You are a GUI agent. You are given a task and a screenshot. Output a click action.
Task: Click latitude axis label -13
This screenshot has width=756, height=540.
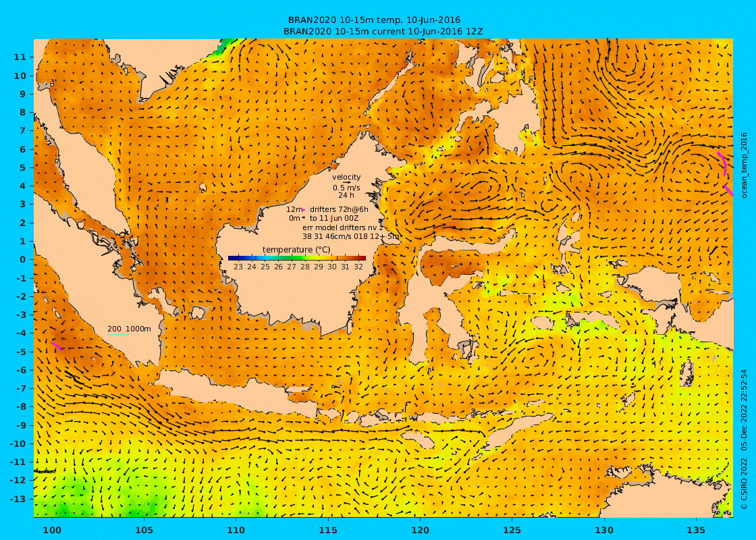click(18, 499)
